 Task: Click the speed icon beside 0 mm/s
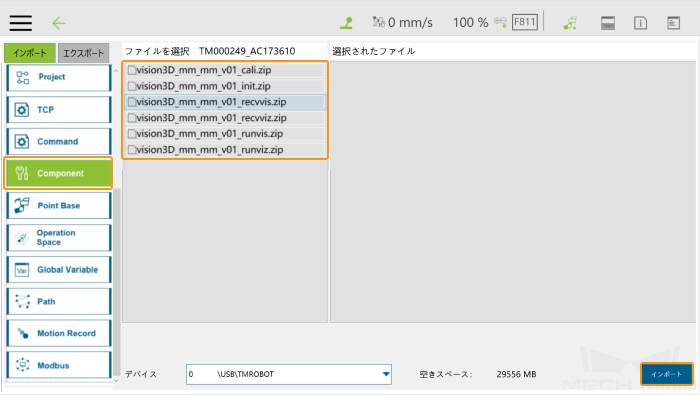click(x=379, y=22)
